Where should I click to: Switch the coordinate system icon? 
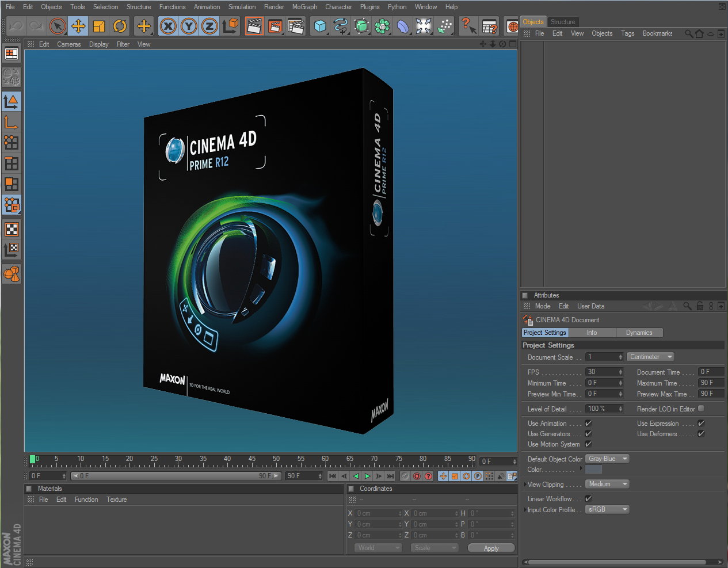pyautogui.click(x=230, y=26)
